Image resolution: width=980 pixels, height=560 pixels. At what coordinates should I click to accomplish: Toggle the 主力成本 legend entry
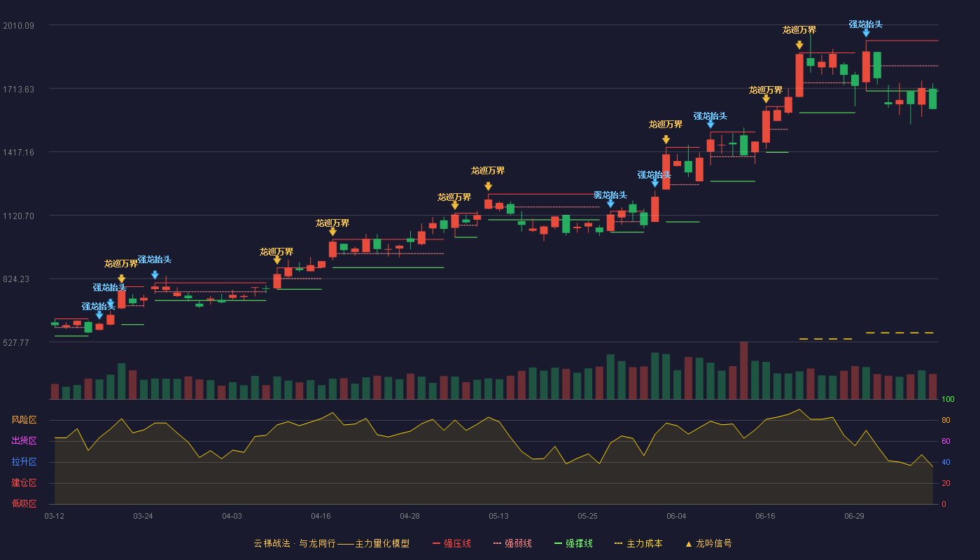coord(638,543)
